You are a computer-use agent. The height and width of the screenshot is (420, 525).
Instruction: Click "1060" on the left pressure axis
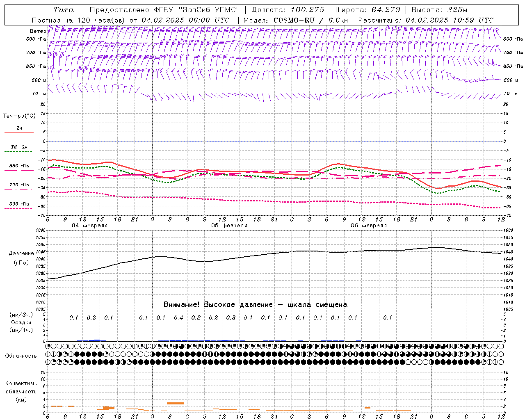tap(41, 230)
